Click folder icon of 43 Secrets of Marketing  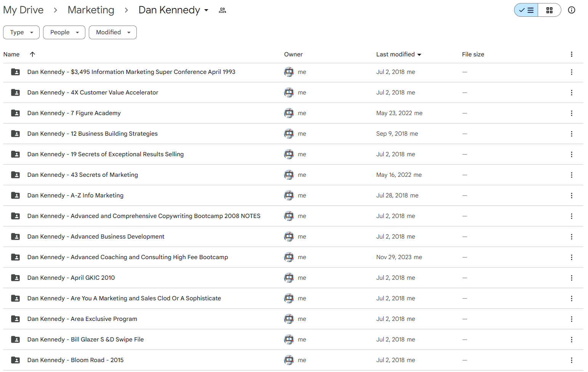click(x=15, y=175)
